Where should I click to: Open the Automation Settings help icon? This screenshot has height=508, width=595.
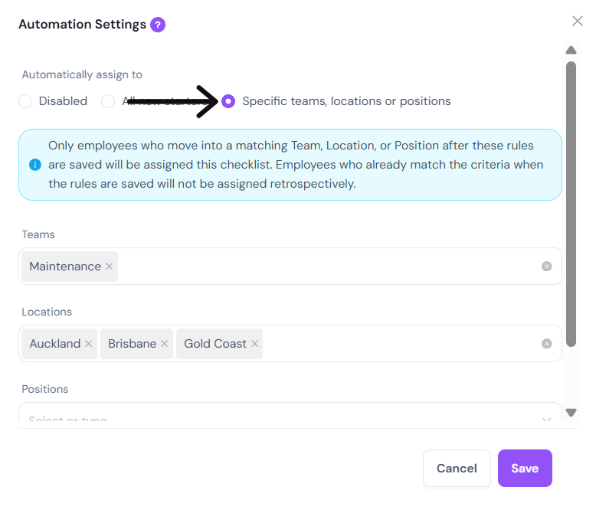pyautogui.click(x=157, y=25)
